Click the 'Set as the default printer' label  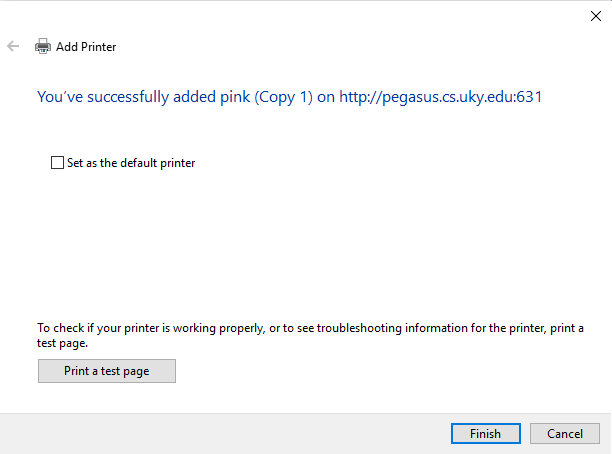(131, 163)
